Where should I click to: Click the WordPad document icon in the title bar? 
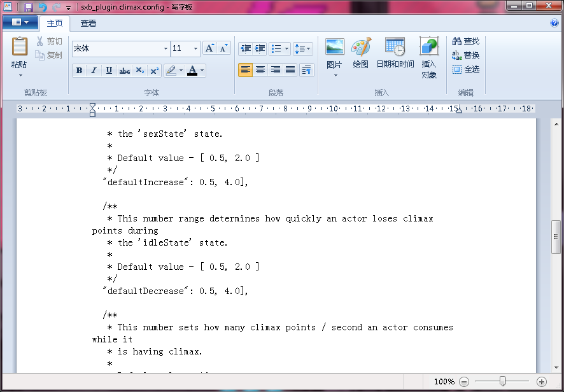(x=8, y=7)
